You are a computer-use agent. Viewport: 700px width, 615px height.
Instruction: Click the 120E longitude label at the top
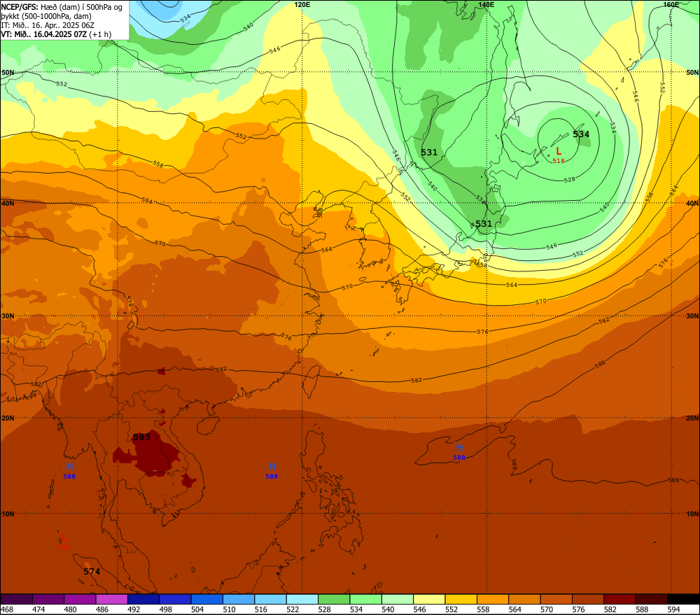point(302,4)
